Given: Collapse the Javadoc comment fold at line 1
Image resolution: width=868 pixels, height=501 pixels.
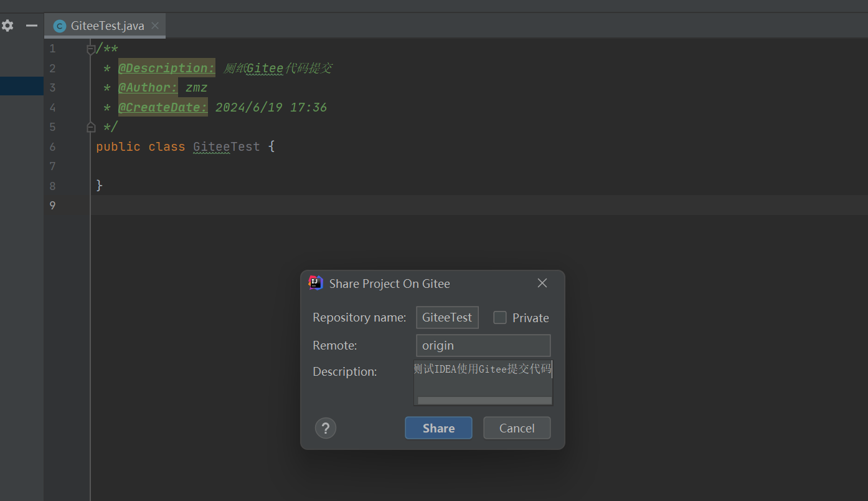Looking at the screenshot, I should coord(91,49).
